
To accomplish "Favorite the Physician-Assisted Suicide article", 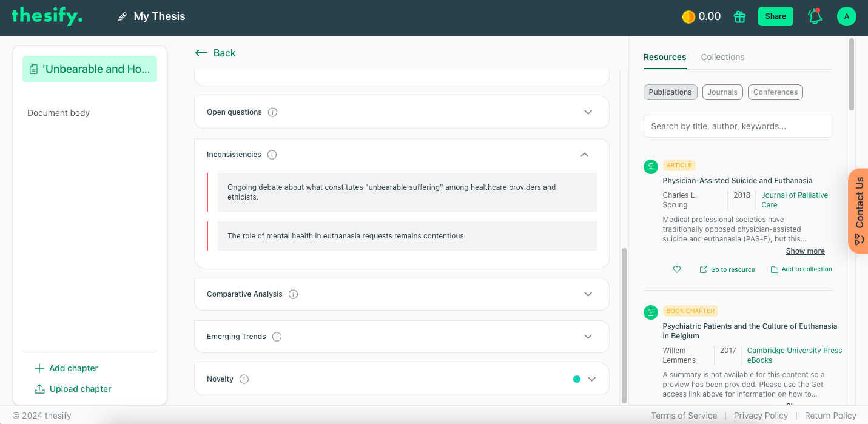I will [x=676, y=269].
